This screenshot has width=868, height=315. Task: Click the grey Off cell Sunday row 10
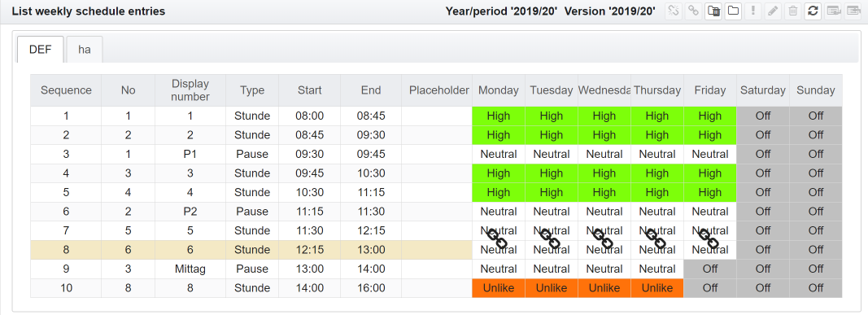(816, 288)
